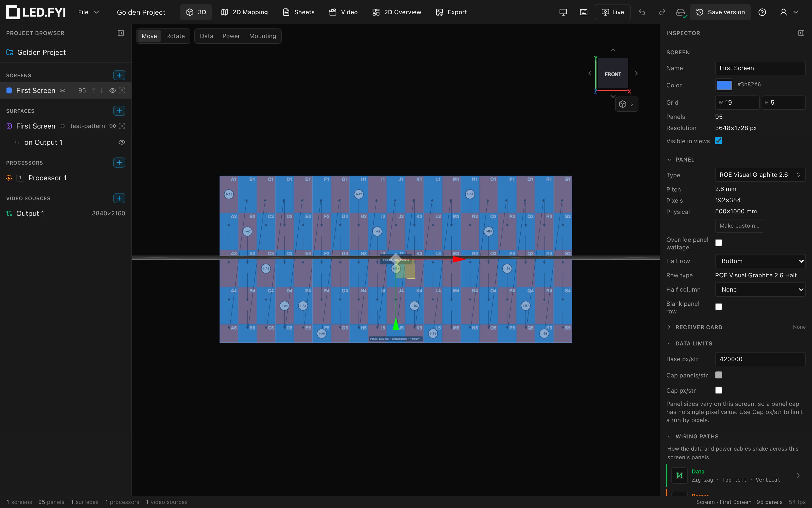This screenshot has height=508, width=812.
Task: Add a new video source plus button
Action: [119, 198]
